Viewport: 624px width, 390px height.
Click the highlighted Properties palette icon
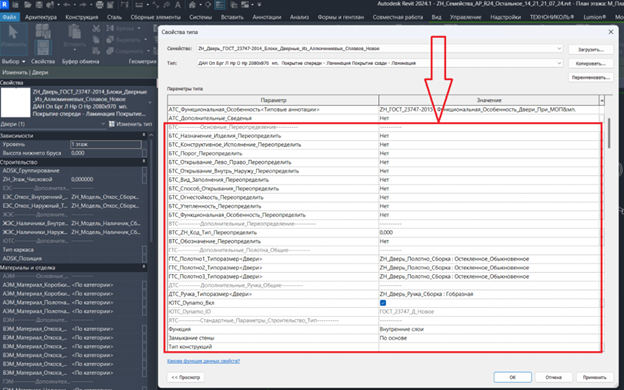[43, 47]
